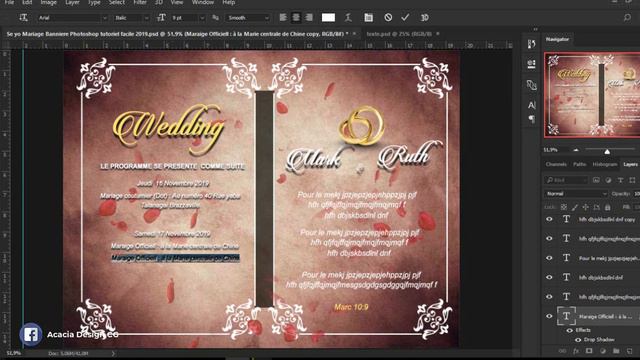This screenshot has width=640, height=360.
Task: Open the Layer menu
Action: 72,2
